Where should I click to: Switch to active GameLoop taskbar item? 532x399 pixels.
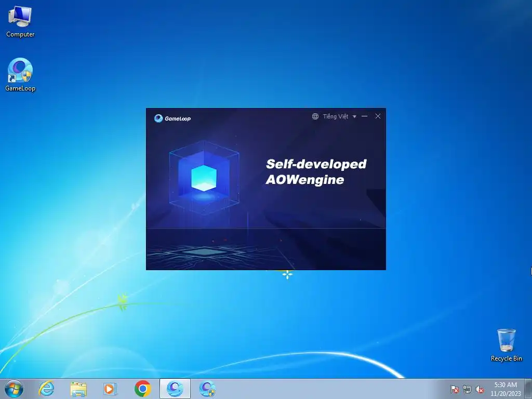click(175, 389)
